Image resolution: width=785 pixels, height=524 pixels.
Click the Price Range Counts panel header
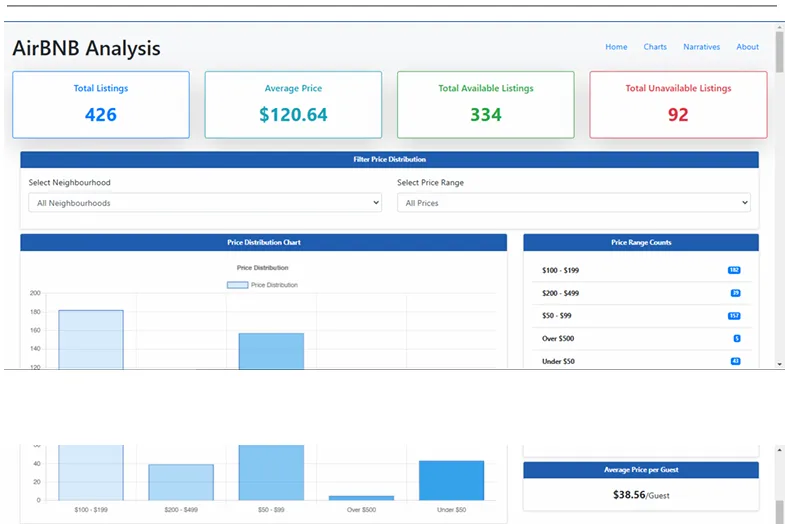click(x=641, y=242)
